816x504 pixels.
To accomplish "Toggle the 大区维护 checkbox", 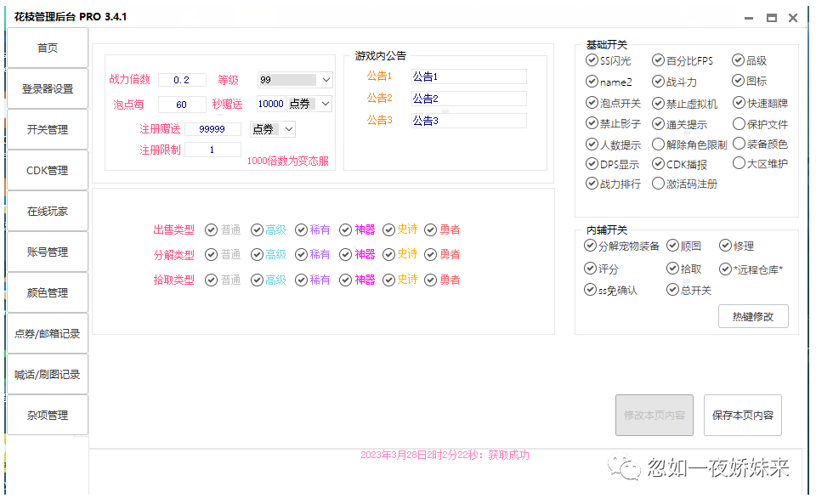I will [x=739, y=163].
